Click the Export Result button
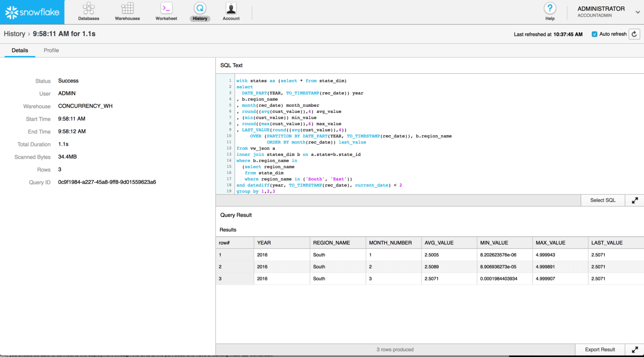Viewport: 644px width, 357px height. tap(600, 350)
